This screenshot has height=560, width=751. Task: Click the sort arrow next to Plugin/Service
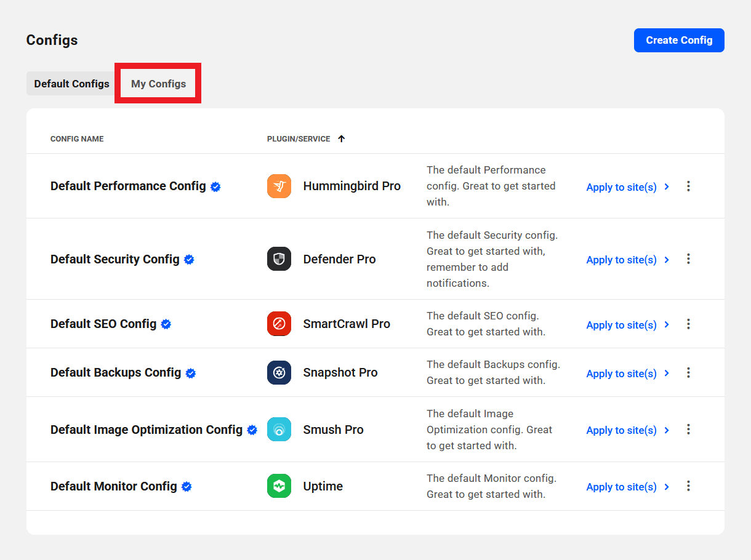click(x=342, y=138)
